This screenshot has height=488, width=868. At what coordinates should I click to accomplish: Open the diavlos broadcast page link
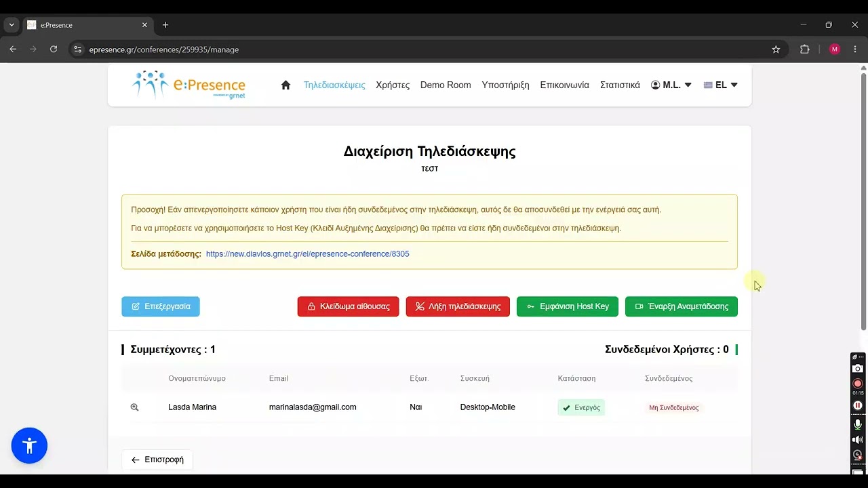307,253
